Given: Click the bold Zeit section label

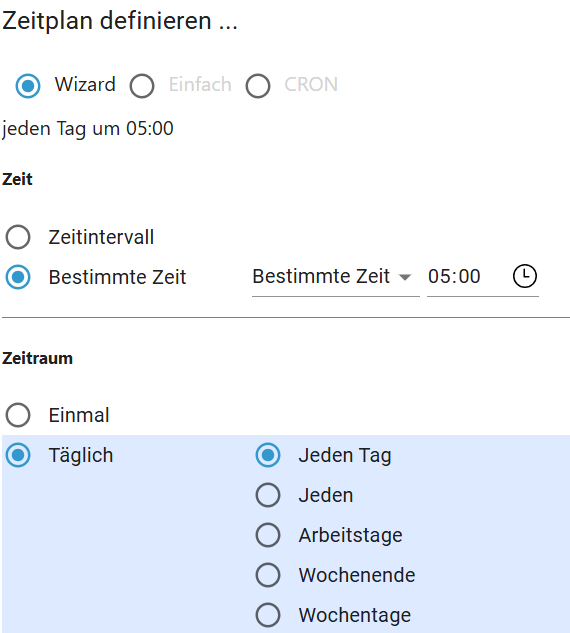Looking at the screenshot, I should click(x=17, y=179).
